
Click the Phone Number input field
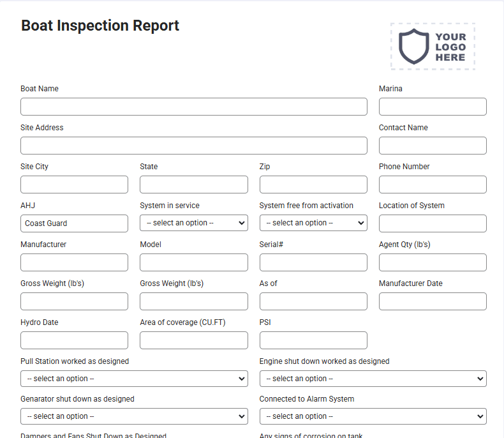433,185
